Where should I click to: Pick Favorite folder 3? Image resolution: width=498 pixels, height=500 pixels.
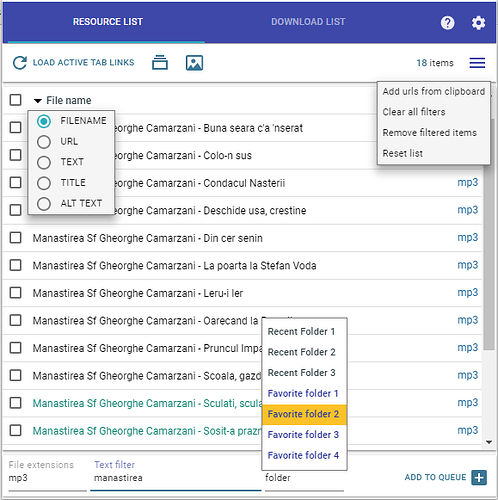(x=303, y=435)
